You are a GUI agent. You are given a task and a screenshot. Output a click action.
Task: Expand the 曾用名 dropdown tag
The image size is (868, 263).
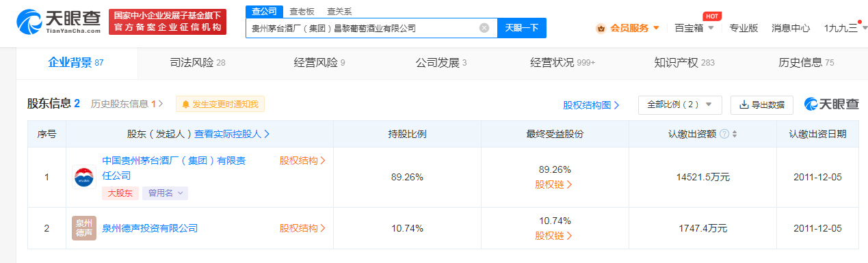(165, 193)
